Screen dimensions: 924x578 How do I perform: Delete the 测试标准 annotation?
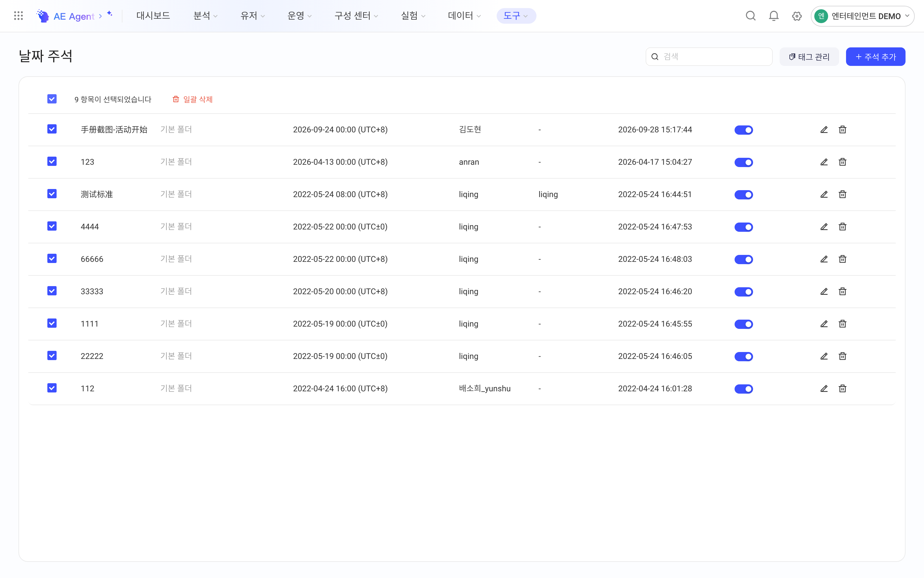pyautogui.click(x=843, y=194)
